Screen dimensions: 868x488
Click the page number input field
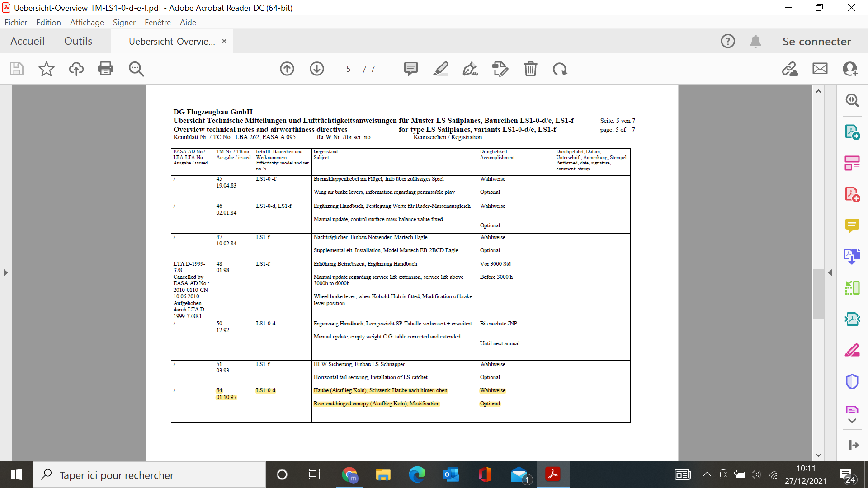pyautogui.click(x=348, y=69)
